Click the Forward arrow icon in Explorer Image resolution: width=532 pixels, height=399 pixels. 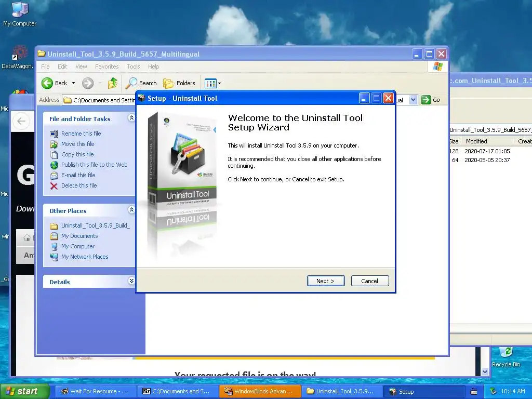[87, 83]
